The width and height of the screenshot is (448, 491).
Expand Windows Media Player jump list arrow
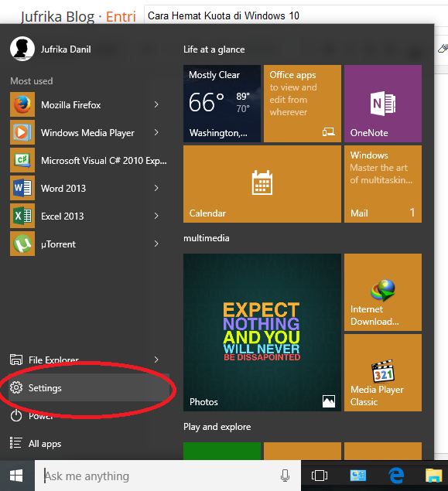[156, 132]
